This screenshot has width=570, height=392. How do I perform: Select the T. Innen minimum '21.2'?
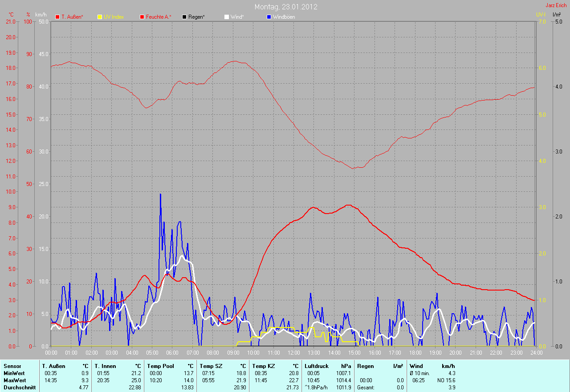click(x=136, y=373)
